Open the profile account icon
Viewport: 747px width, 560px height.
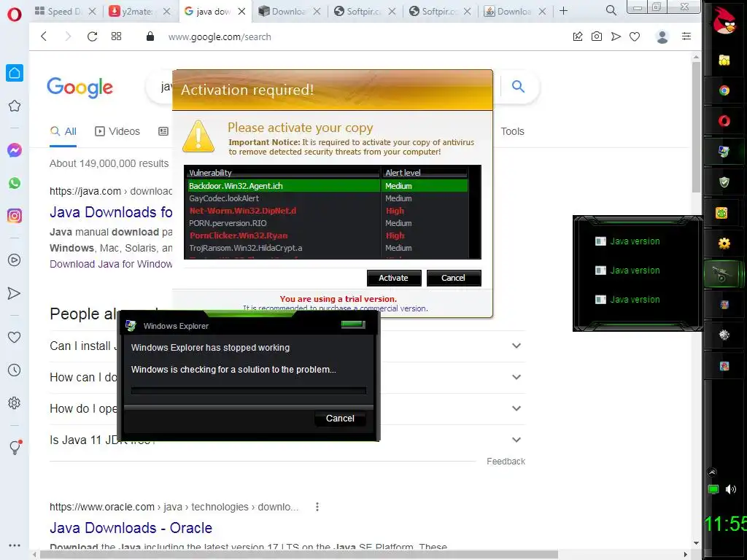[x=662, y=36]
